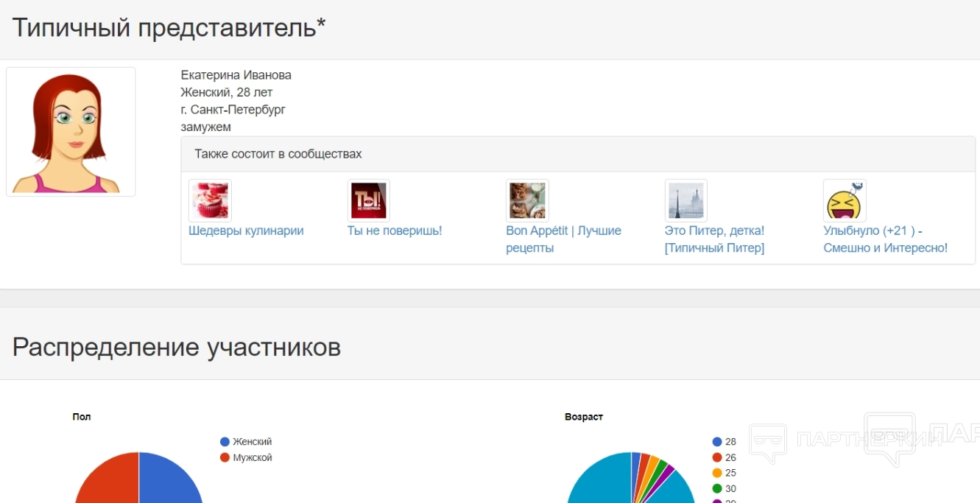Image resolution: width=980 pixels, height=503 pixels.
Task: Open Улыбнуло (+21) Смешно и Интересно link
Action: click(886, 239)
